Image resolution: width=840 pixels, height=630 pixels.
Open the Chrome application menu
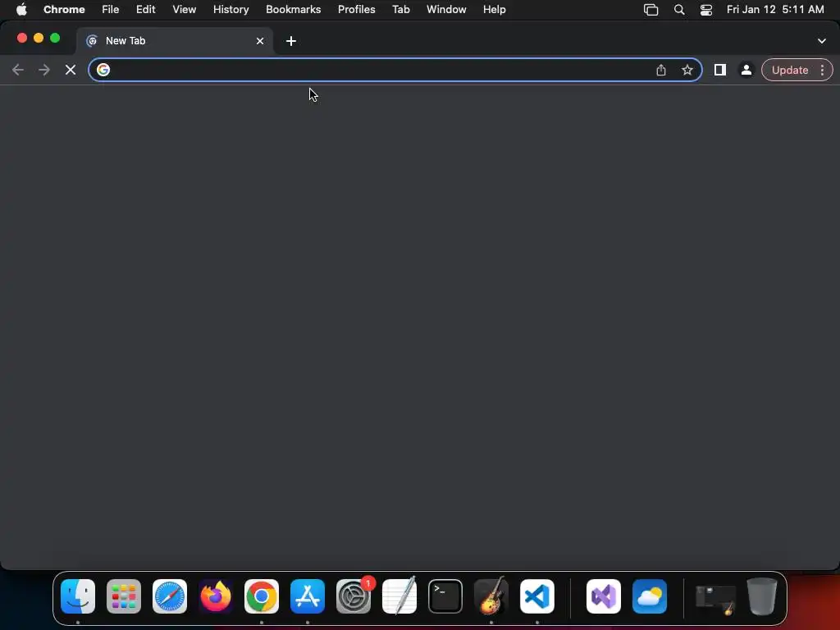tap(64, 10)
